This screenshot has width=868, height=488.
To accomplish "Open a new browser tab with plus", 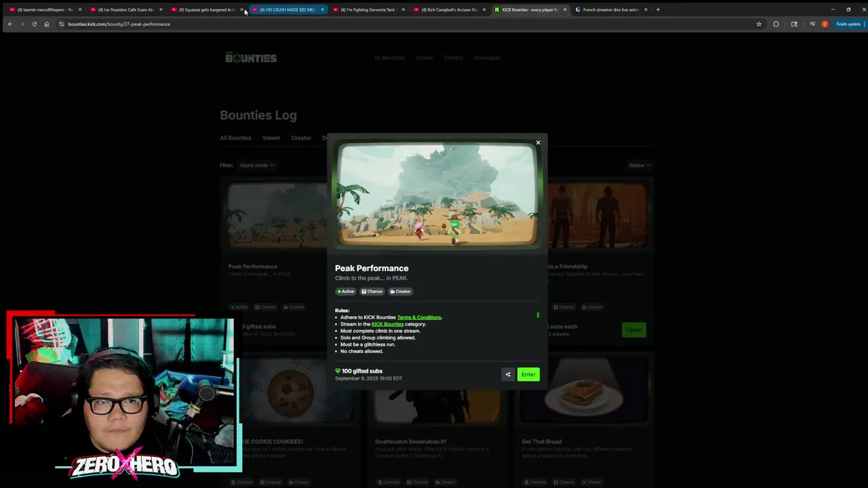I will [658, 9].
